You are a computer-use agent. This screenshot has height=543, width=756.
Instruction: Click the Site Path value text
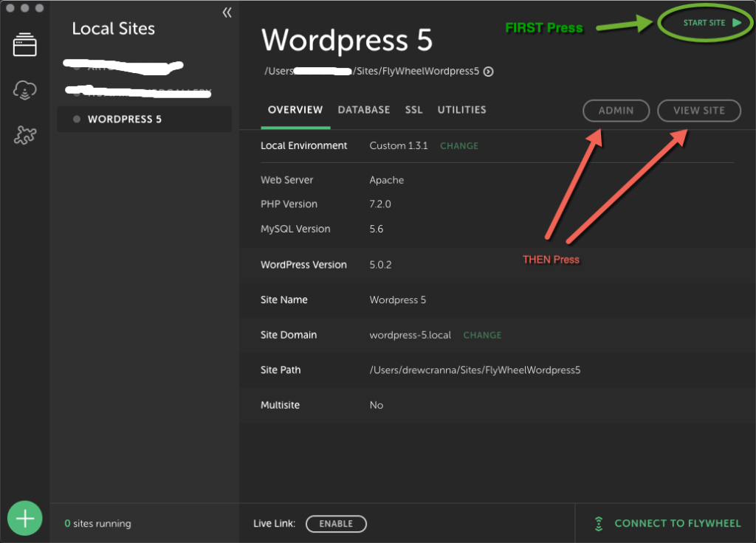[475, 370]
